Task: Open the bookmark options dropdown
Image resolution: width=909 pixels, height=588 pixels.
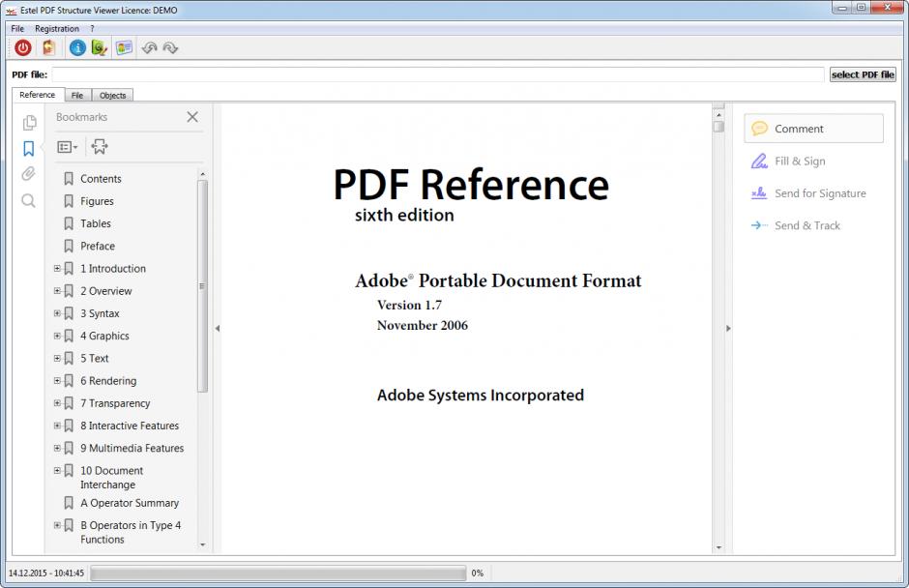Action: (x=65, y=146)
